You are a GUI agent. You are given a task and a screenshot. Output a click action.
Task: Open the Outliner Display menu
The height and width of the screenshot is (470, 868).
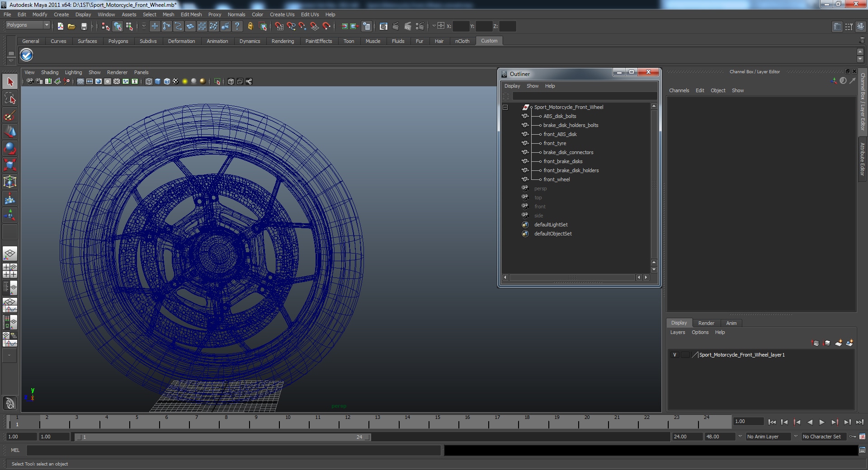coord(512,86)
